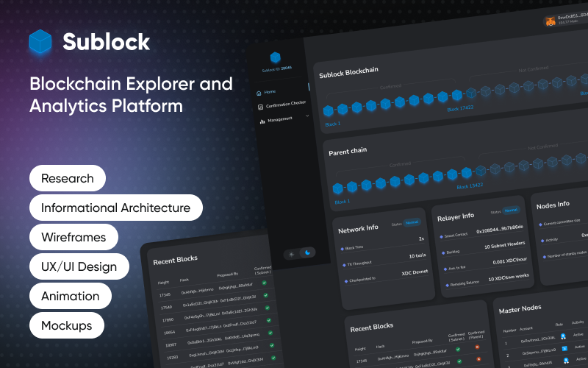Click the Animation pill
Screen dimensions: 588x368
71,296
